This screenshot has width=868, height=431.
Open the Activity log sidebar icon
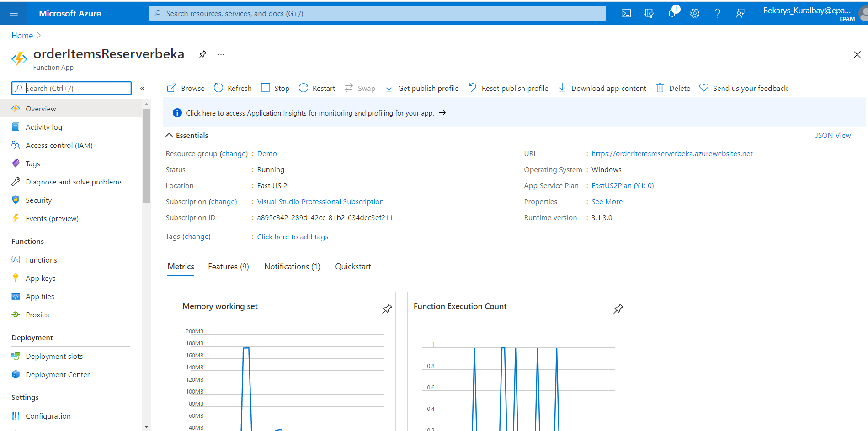click(x=16, y=126)
